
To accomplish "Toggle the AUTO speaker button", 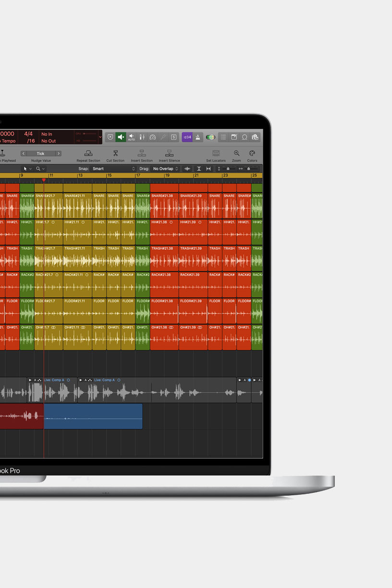I will tap(132, 137).
